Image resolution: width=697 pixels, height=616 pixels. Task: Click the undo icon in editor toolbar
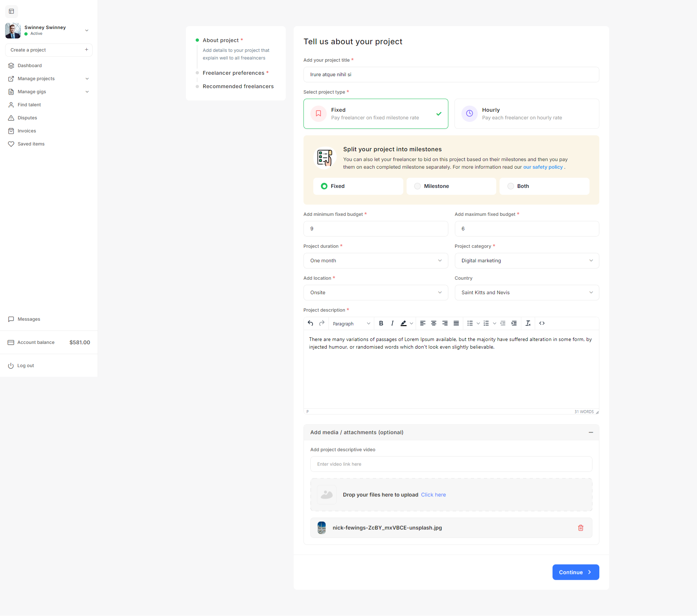click(x=310, y=323)
